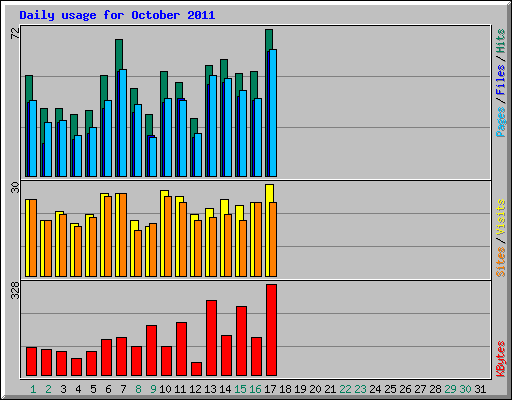Click the cyan Pages bar for day 1
The height and width of the screenshot is (400, 512).
click(x=33, y=138)
